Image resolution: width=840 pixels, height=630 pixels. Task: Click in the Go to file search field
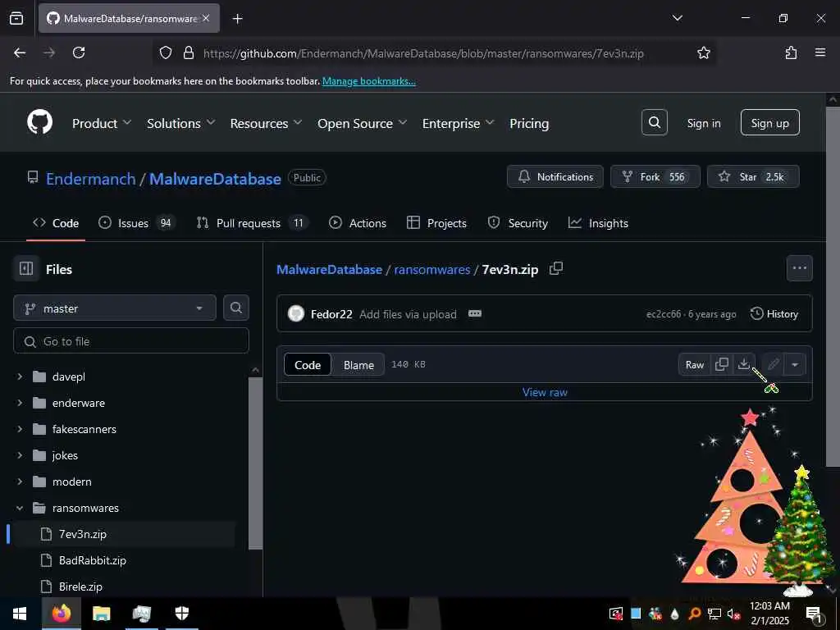130,340
